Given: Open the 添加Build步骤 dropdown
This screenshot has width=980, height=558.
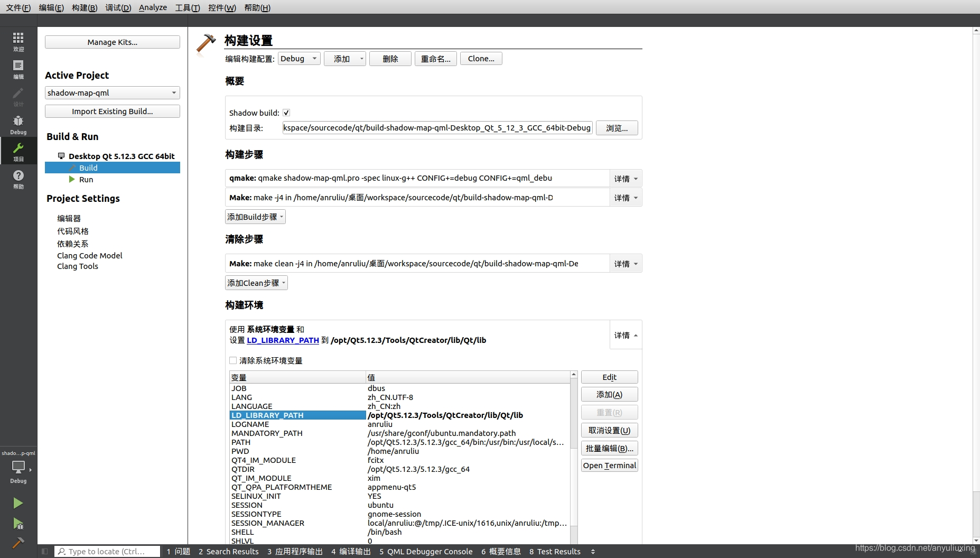Looking at the screenshot, I should coord(255,217).
